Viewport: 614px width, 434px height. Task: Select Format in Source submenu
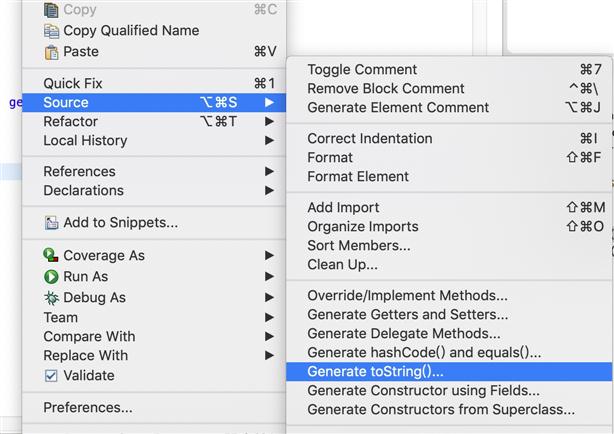[449, 157]
